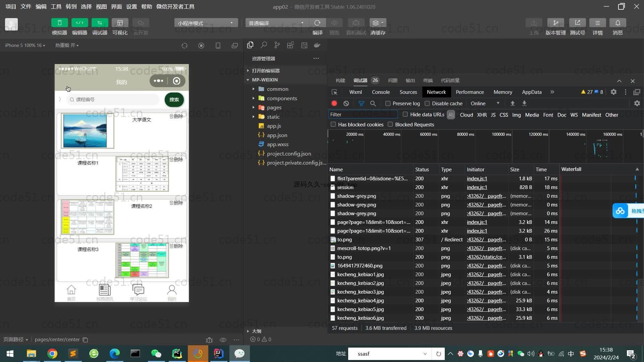Click the import HAR upload arrow icon

tap(513, 104)
